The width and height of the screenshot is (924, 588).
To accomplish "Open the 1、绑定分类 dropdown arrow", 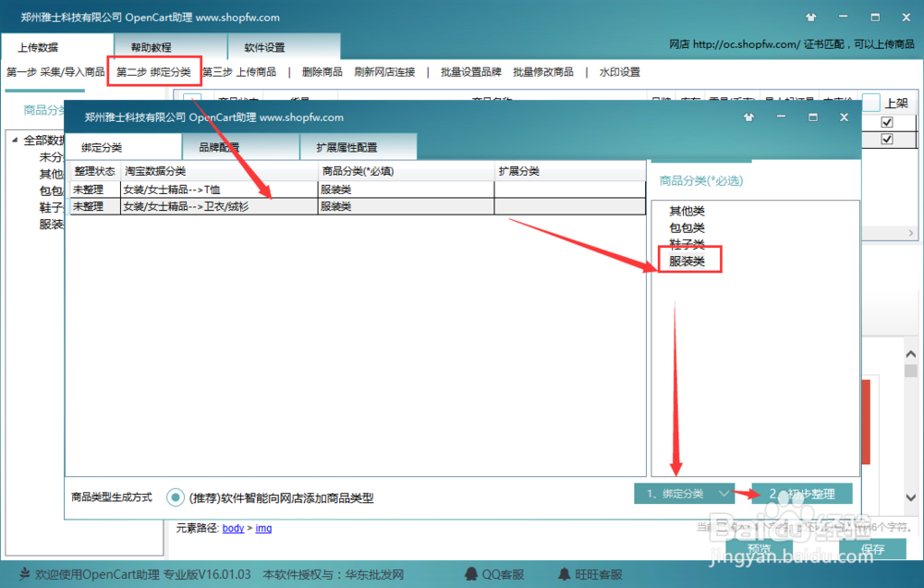I will click(723, 495).
